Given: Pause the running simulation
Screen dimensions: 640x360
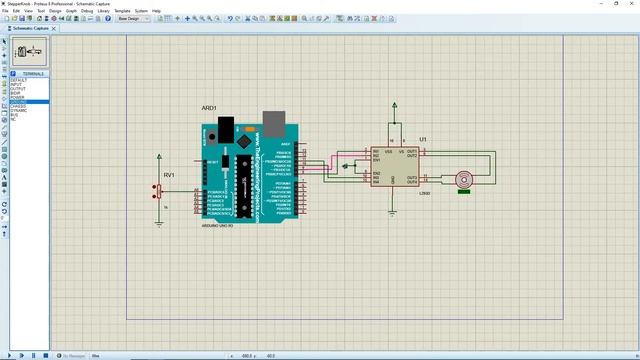Looking at the screenshot, I should pos(33,356).
